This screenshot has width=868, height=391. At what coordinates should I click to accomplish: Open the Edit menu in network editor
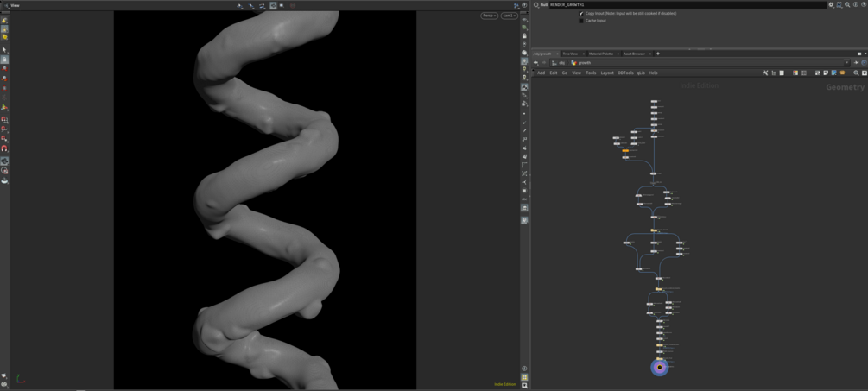tap(553, 73)
